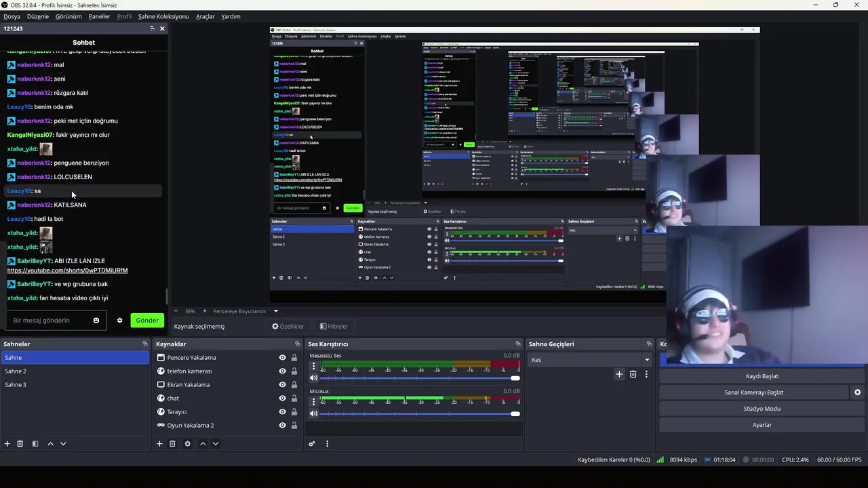Toggle Stüdyo Modu button
Screen dimensions: 868x488
(x=762, y=409)
